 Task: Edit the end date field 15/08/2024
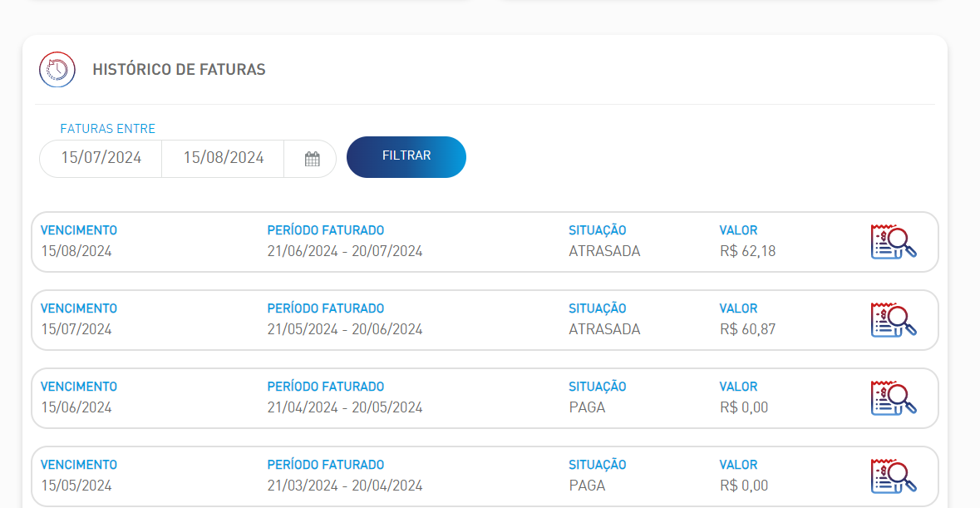click(x=224, y=158)
